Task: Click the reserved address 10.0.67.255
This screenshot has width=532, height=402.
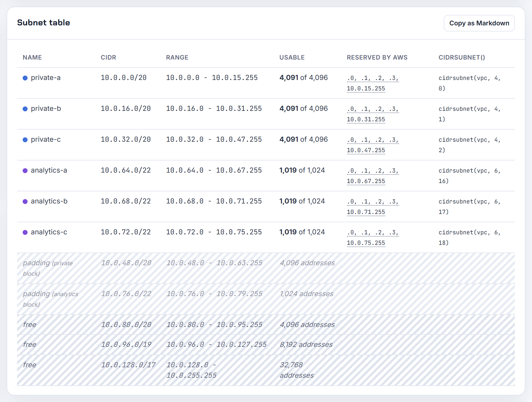Action: pos(366,181)
